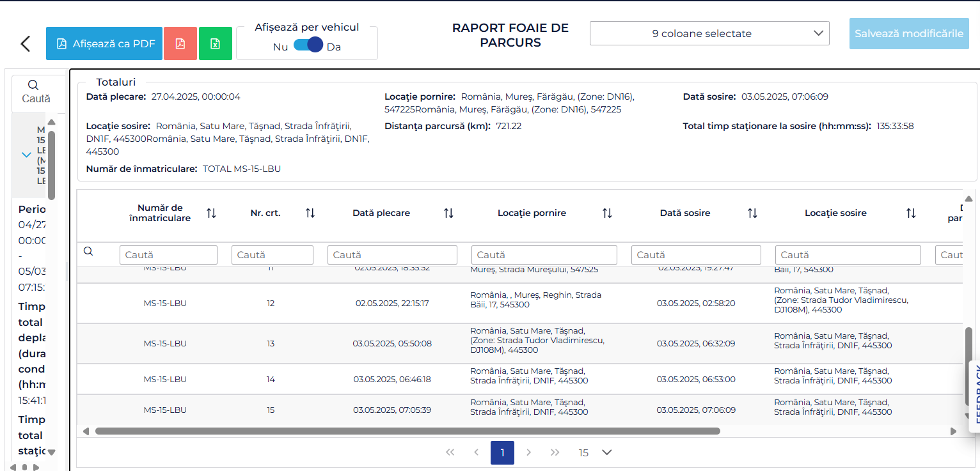The image size is (980, 471).
Task: Focus the Dată plecare search field
Action: (392, 254)
